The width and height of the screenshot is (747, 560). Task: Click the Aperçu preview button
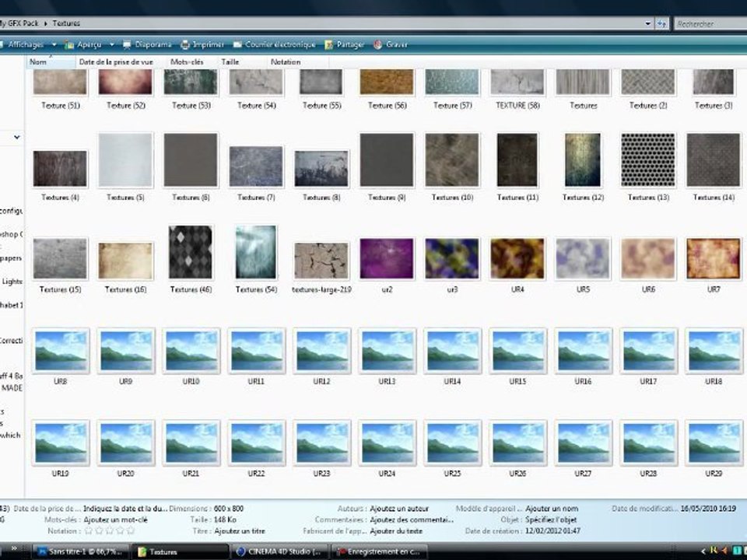point(83,44)
